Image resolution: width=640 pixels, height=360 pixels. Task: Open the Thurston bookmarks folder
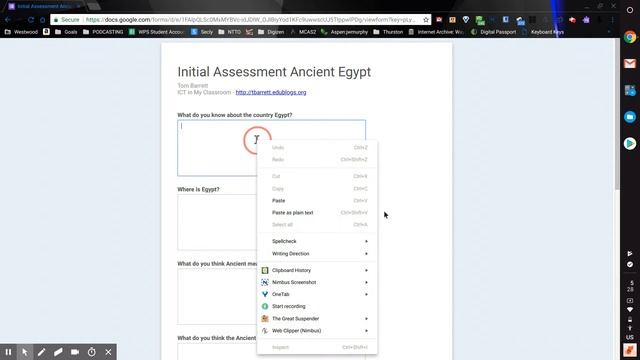point(388,32)
